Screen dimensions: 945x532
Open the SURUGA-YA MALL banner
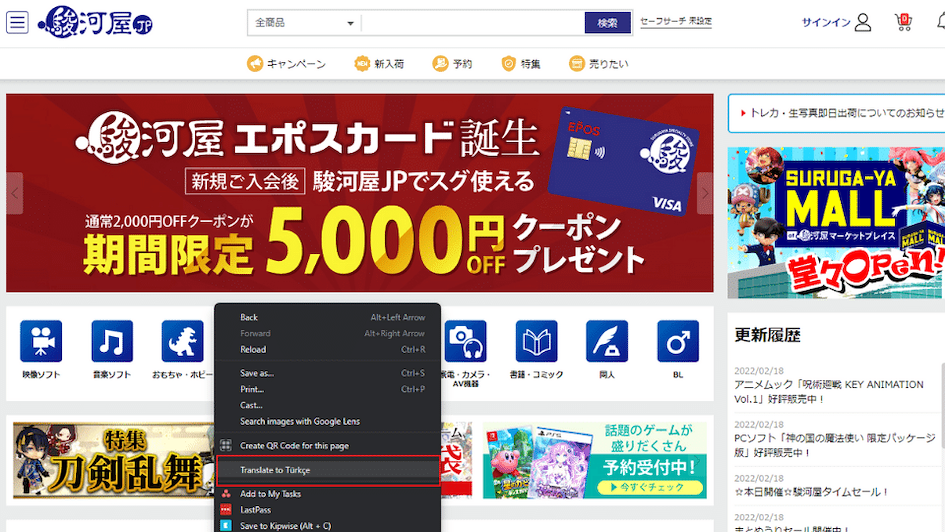(837, 223)
